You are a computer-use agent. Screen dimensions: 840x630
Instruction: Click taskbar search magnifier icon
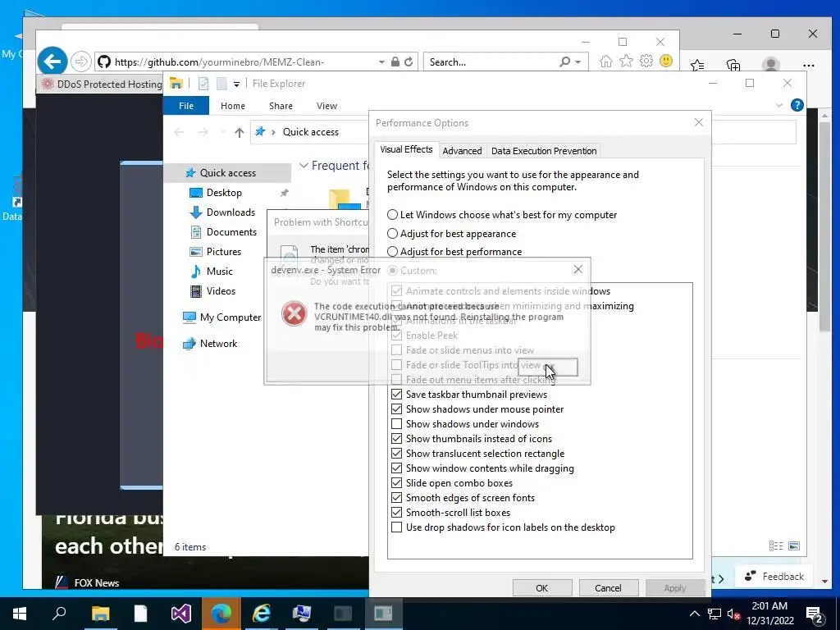(59, 614)
